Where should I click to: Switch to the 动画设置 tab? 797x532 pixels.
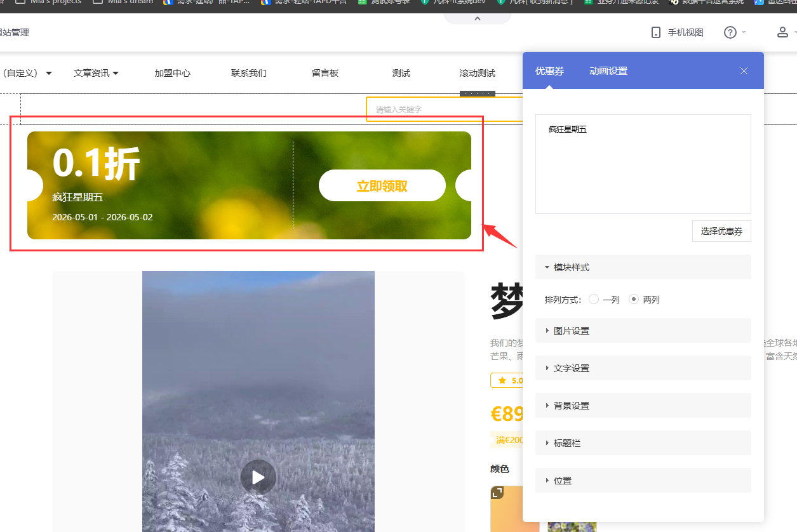pos(608,71)
